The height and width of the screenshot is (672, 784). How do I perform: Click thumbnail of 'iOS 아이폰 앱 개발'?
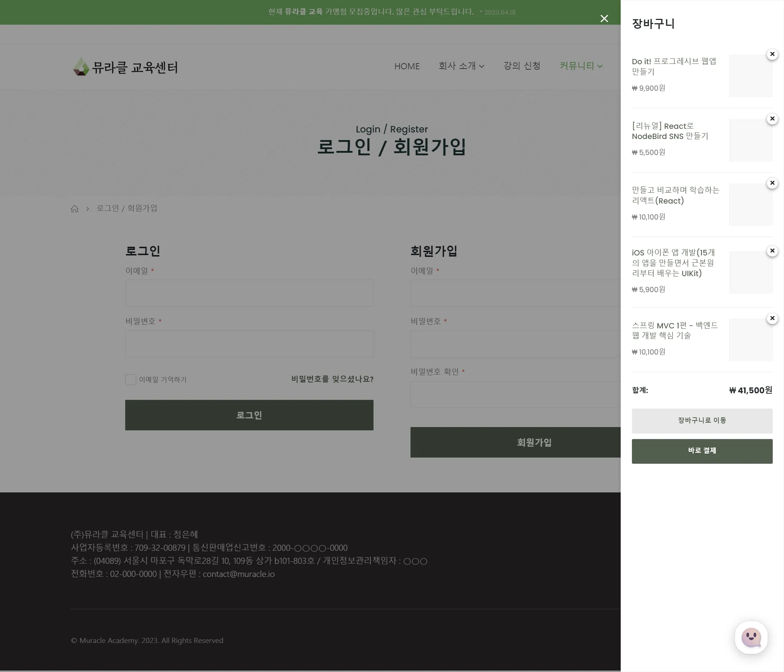pyautogui.click(x=751, y=272)
